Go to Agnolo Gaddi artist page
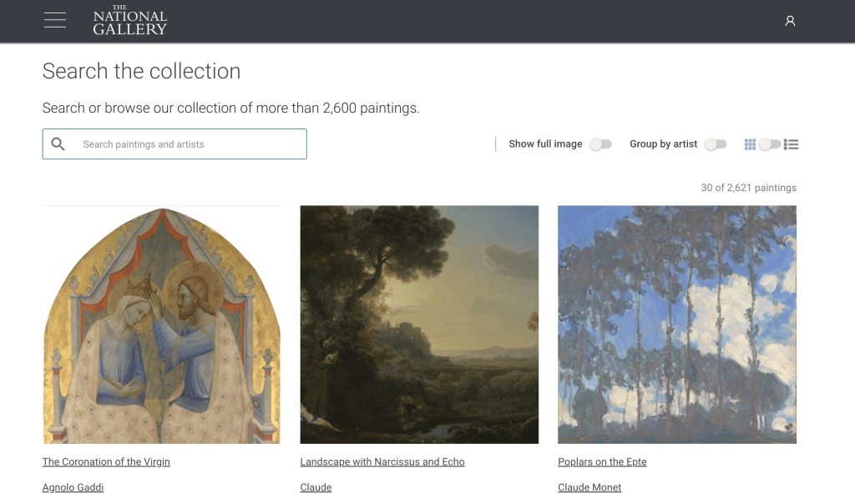The height and width of the screenshot is (504, 855). coord(73,487)
